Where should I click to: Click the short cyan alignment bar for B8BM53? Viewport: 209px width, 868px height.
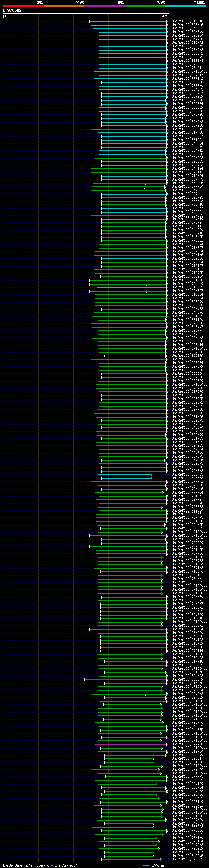(125, 475)
